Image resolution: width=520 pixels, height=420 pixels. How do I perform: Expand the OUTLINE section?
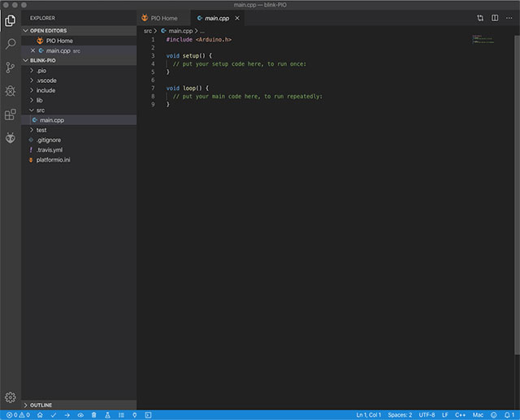point(41,404)
